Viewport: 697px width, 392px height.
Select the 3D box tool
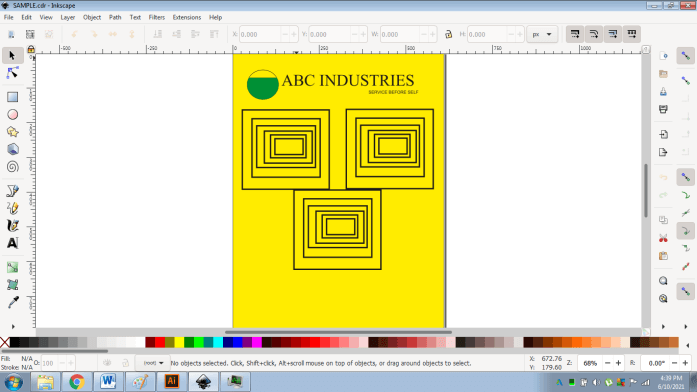pos(12,149)
